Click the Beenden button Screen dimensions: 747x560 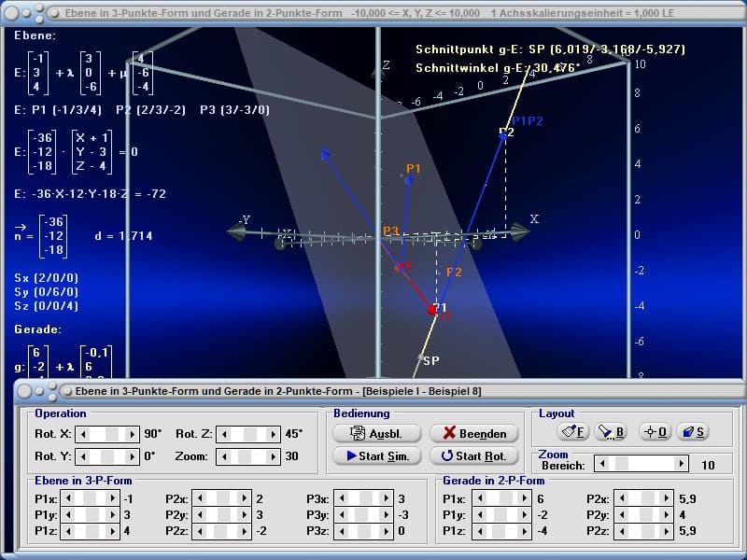(474, 433)
